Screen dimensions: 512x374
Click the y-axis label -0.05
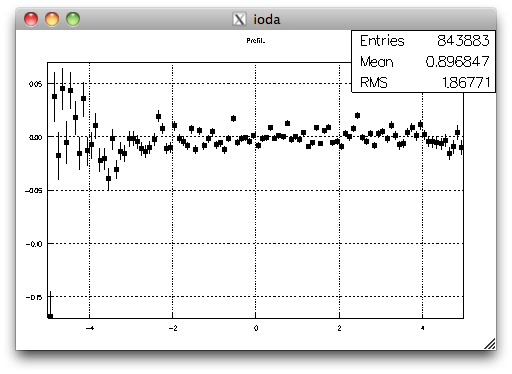click(x=34, y=191)
